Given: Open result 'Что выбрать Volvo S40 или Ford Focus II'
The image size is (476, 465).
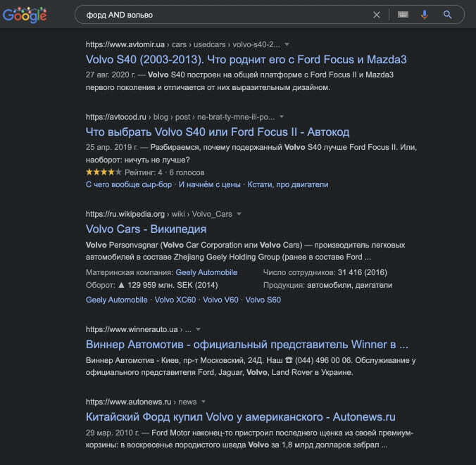Looking at the screenshot, I should 218,132.
